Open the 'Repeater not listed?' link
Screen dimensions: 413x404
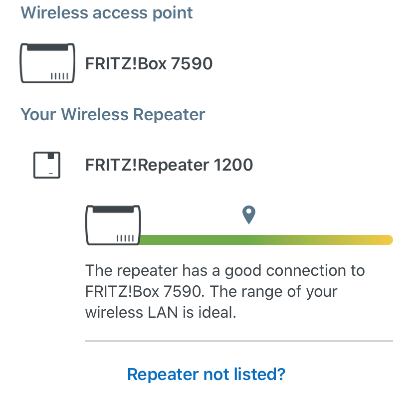click(x=206, y=374)
